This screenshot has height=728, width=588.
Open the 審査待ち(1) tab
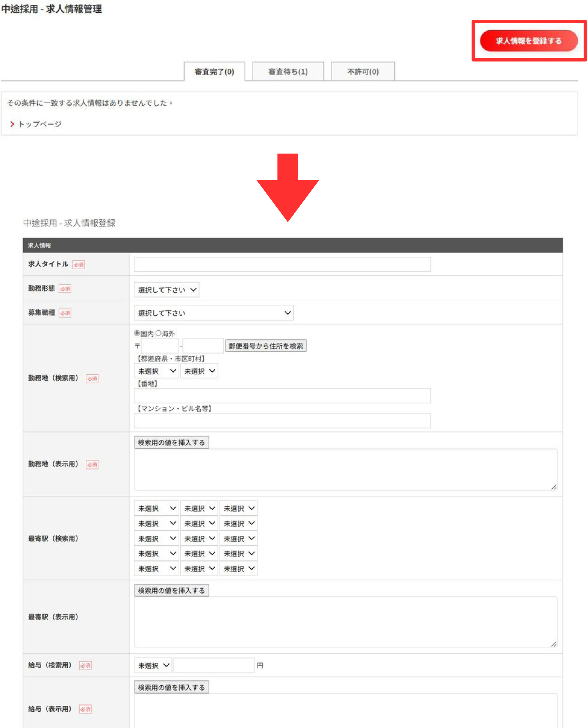288,72
